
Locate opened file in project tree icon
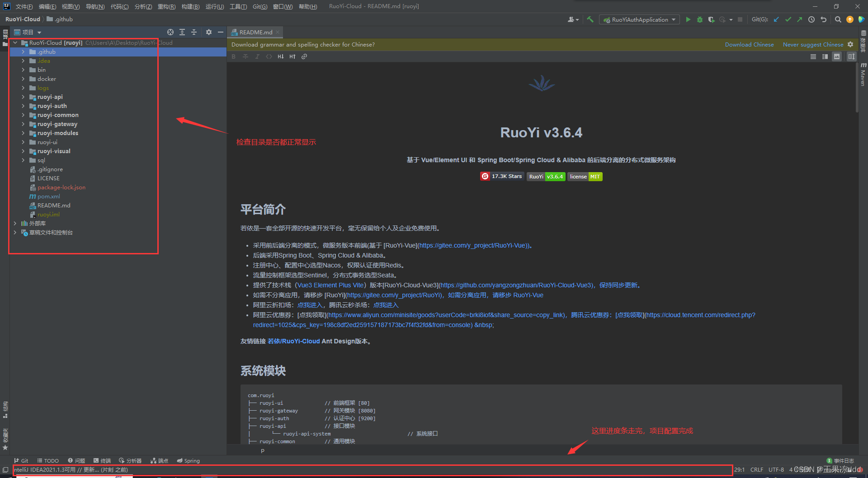170,32
